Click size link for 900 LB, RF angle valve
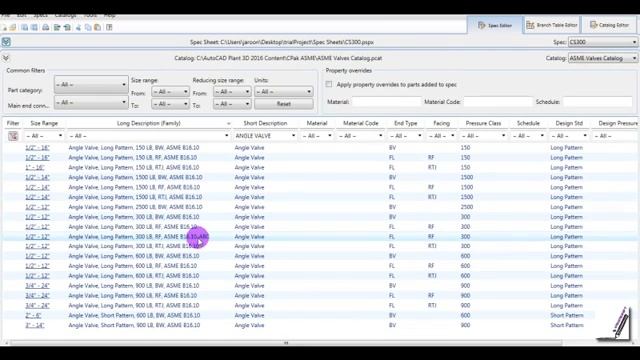 click(x=37, y=296)
